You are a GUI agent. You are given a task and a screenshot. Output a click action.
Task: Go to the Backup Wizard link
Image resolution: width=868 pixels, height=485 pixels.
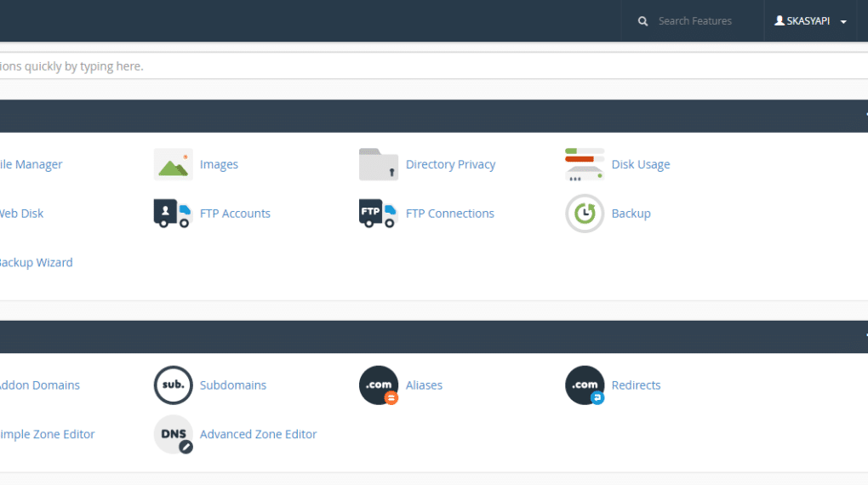coord(36,263)
